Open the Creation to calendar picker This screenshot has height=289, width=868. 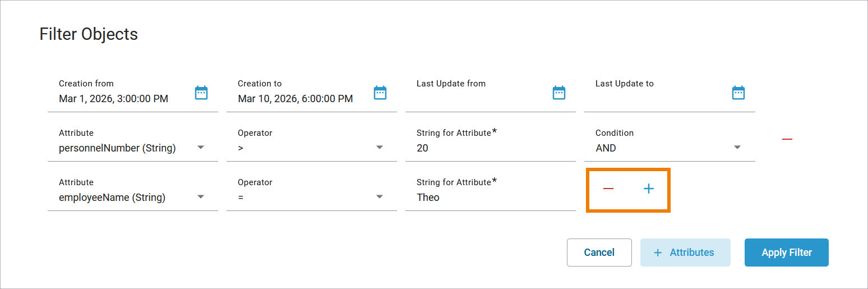[x=380, y=93]
